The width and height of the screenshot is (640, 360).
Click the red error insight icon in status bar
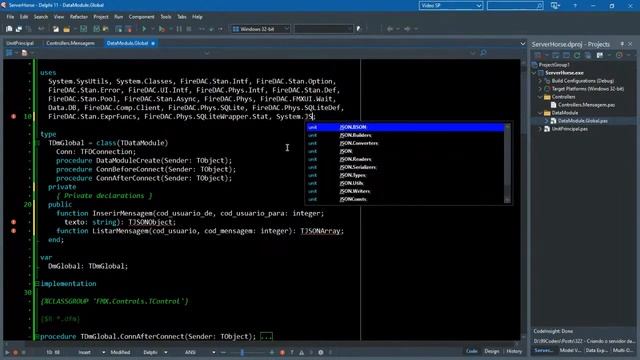point(282,352)
